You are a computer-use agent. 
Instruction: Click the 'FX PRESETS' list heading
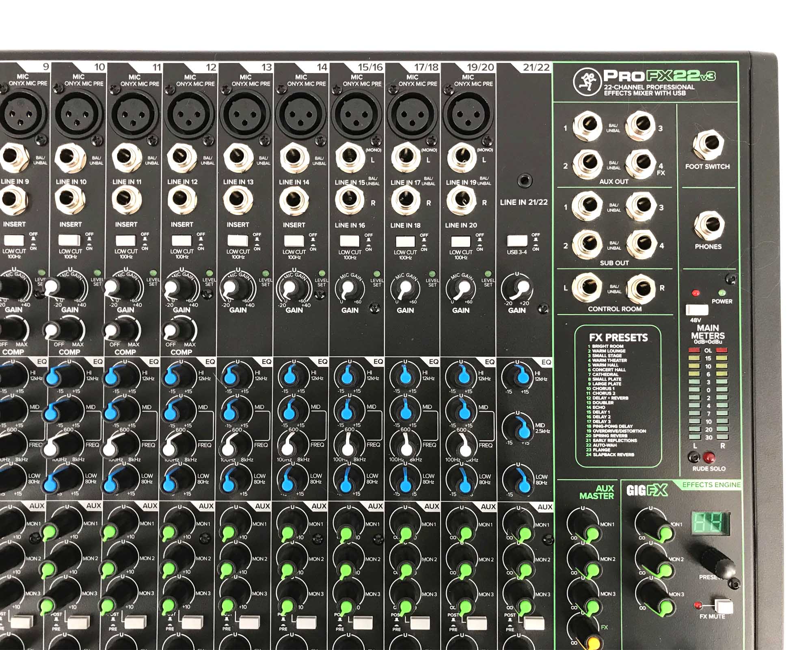tap(618, 338)
